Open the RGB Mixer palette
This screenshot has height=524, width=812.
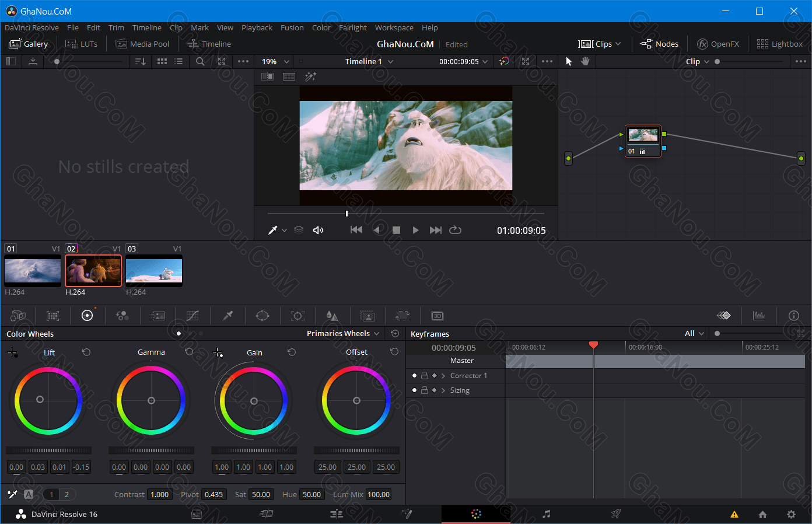coord(123,316)
